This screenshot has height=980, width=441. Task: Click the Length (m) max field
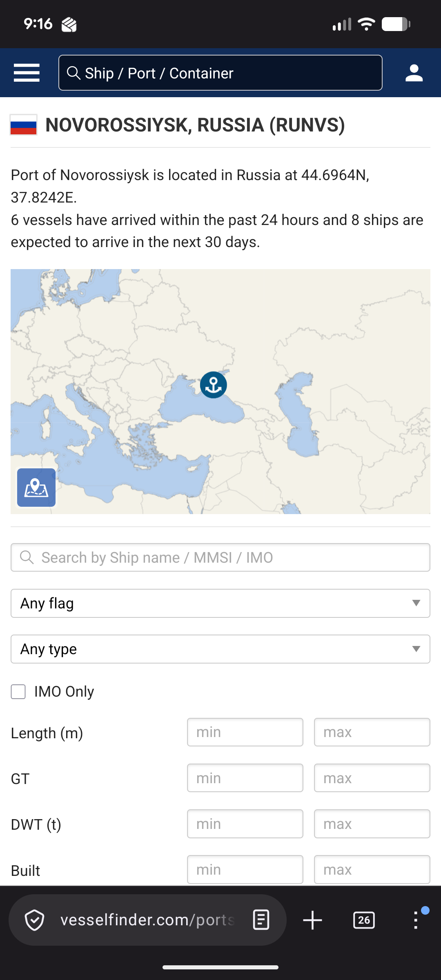[x=372, y=732]
